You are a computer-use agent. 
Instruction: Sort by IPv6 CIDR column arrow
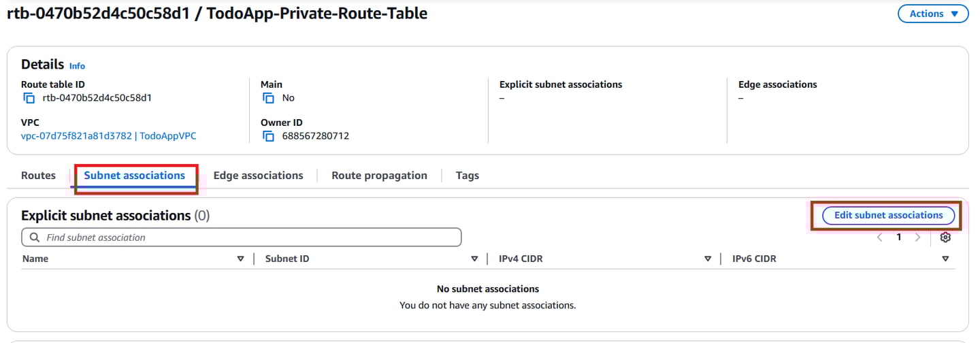[945, 259]
